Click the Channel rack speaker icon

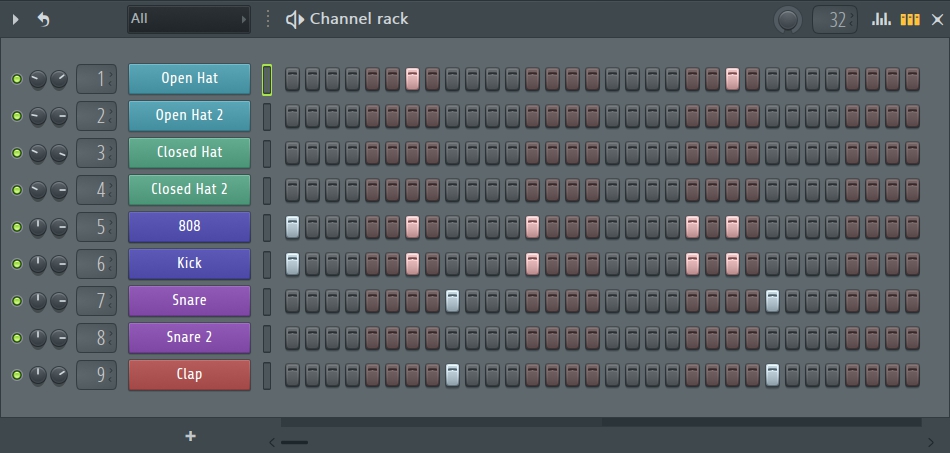point(294,19)
